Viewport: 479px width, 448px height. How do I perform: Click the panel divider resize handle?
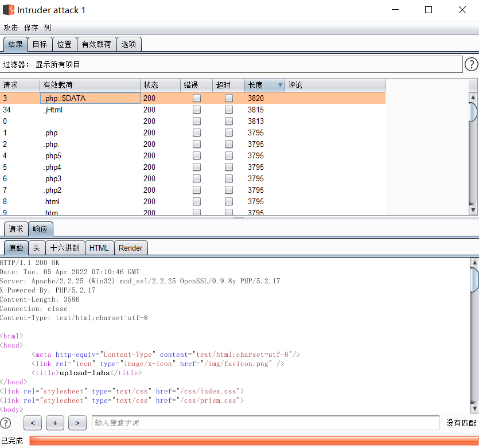coord(239,218)
